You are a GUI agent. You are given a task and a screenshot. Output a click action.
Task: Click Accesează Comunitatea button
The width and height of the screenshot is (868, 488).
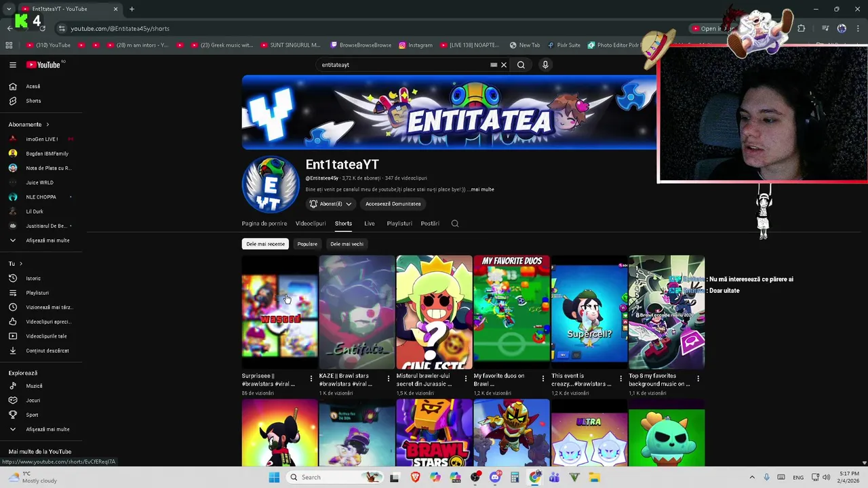(x=393, y=204)
